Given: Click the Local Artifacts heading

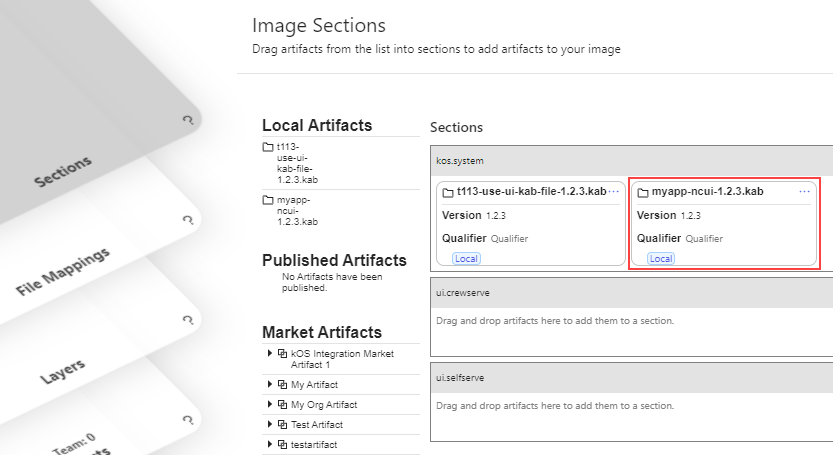Looking at the screenshot, I should click(x=317, y=125).
